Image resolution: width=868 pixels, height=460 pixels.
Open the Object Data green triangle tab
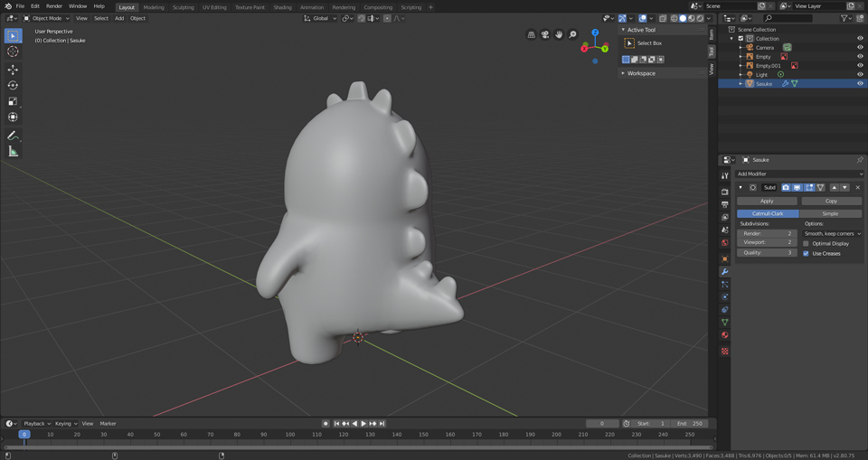click(724, 322)
